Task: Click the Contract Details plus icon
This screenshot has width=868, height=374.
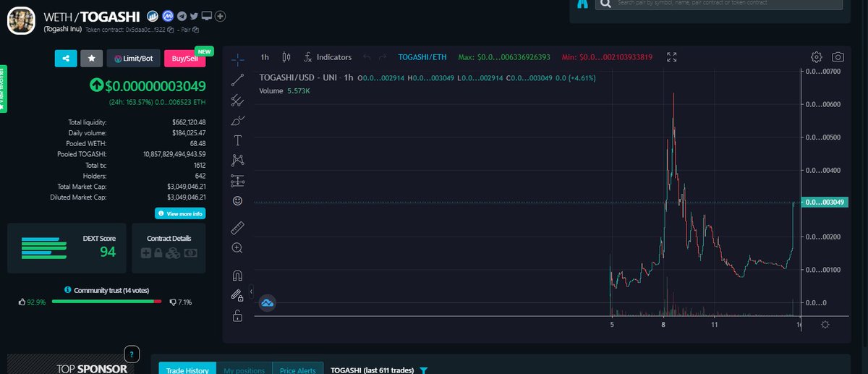Action: [x=146, y=253]
